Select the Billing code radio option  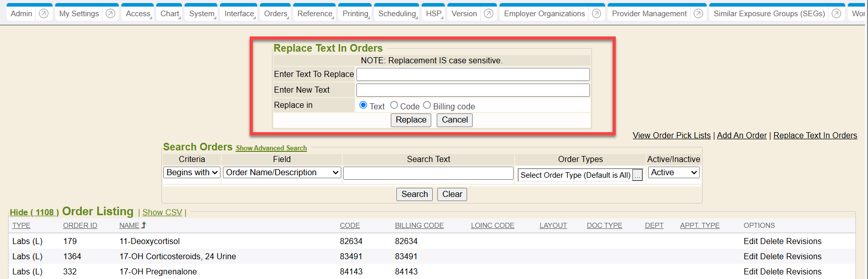pyautogui.click(x=427, y=105)
